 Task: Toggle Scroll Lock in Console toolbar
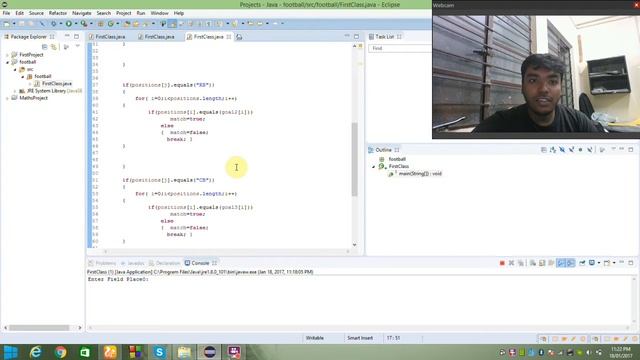542,263
